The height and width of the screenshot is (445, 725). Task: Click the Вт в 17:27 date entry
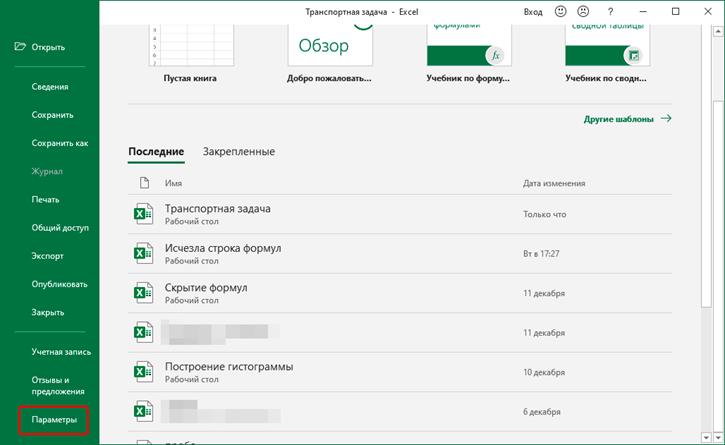coord(541,253)
